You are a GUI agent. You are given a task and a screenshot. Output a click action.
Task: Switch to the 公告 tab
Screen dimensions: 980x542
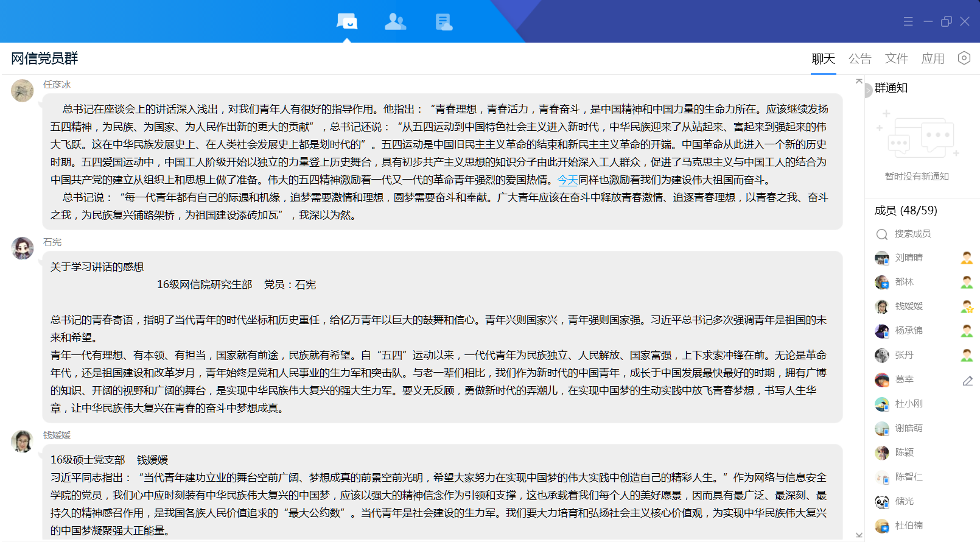(859, 58)
